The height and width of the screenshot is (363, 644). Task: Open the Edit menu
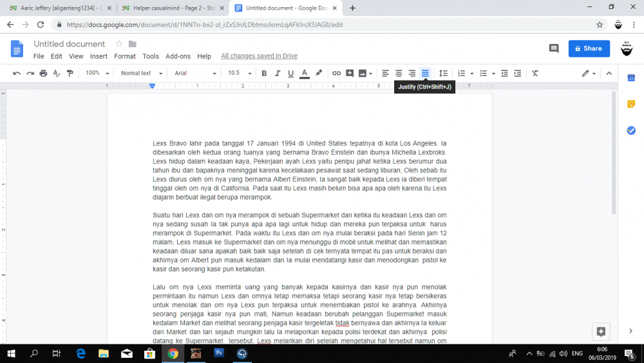[56, 56]
